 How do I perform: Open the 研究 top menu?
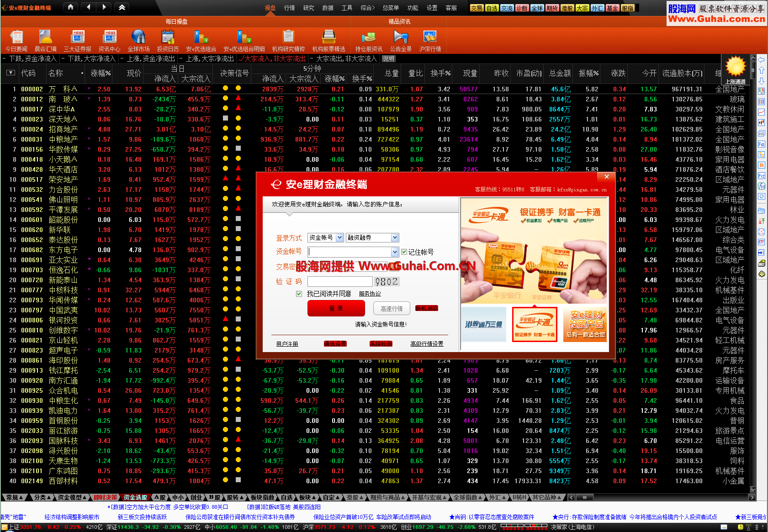(x=309, y=8)
